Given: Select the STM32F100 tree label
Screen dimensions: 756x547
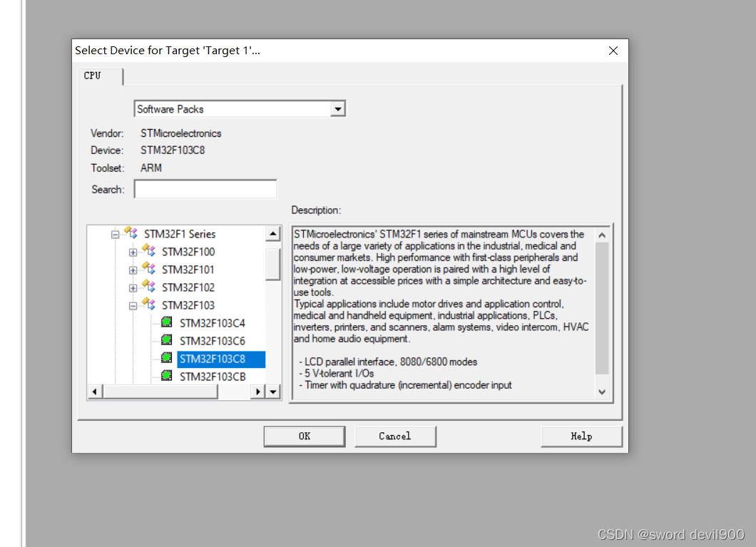Looking at the screenshot, I should pyautogui.click(x=188, y=252).
